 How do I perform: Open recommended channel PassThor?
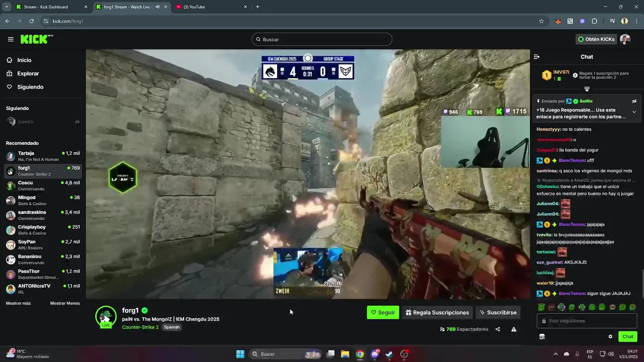(43, 274)
